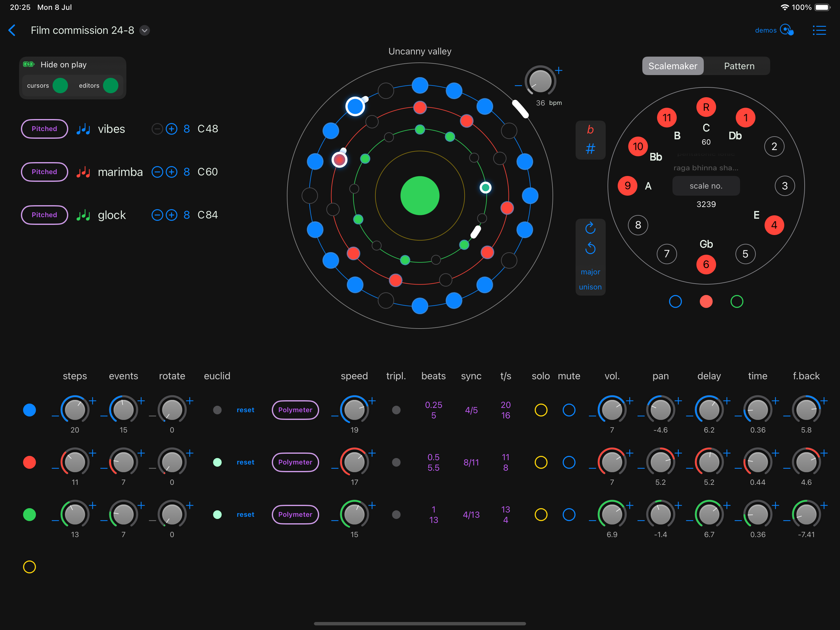The image size is (840, 630).
Task: Tap the back chevron arrow
Action: [12, 30]
